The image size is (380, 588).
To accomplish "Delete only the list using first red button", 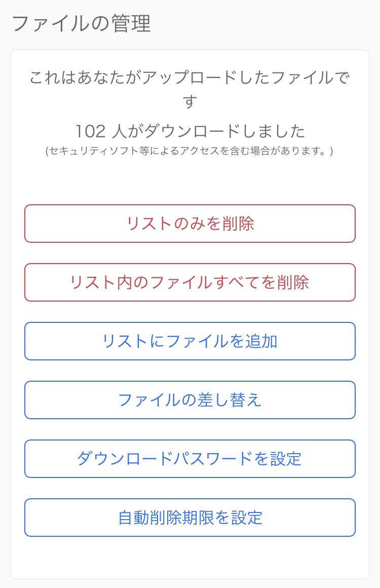I will [x=190, y=224].
